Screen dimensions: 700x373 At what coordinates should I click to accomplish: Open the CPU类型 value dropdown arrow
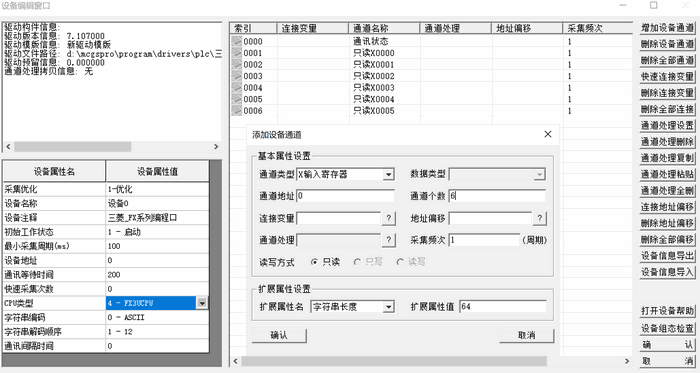pos(202,303)
